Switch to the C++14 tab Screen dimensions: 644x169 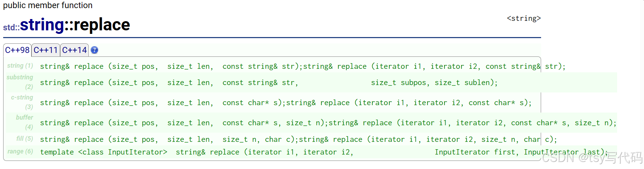pos(74,50)
